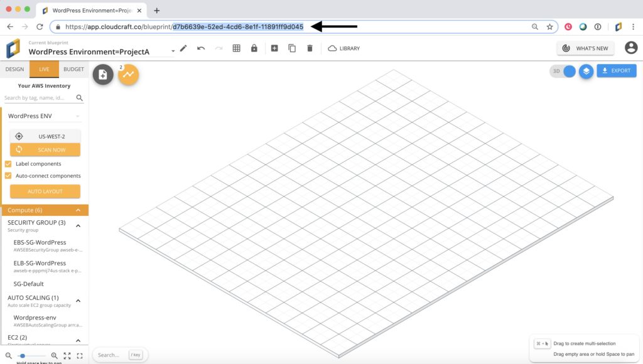Click the fit-to-screen arrows icon
Screen dimensions: 643x364
coord(67,356)
